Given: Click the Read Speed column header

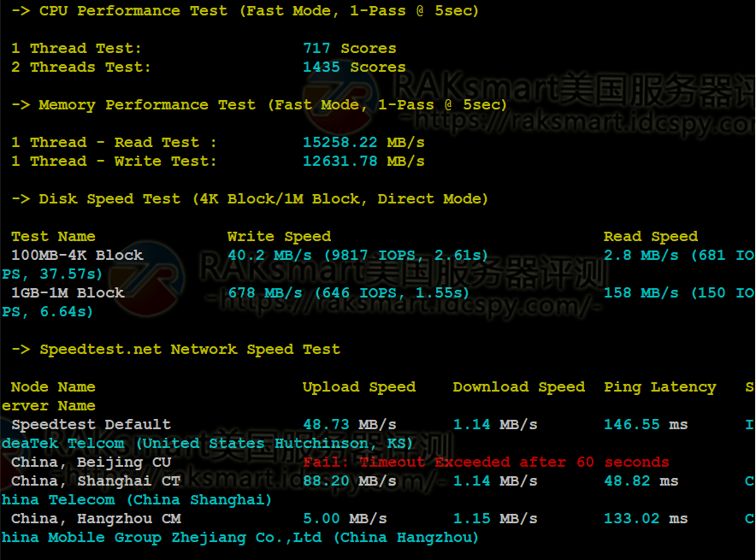Looking at the screenshot, I should (651, 236).
